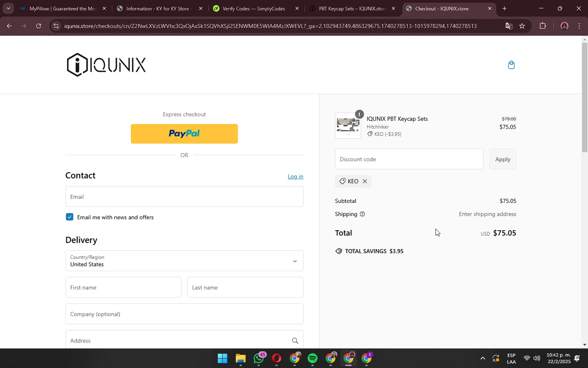This screenshot has height=368, width=588.
Task: Click the Log in link
Action: (x=296, y=177)
